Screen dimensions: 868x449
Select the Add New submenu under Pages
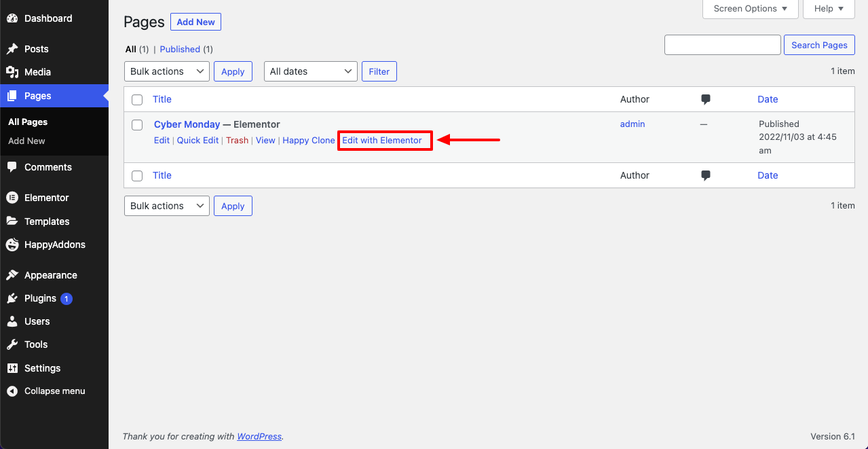tap(26, 141)
